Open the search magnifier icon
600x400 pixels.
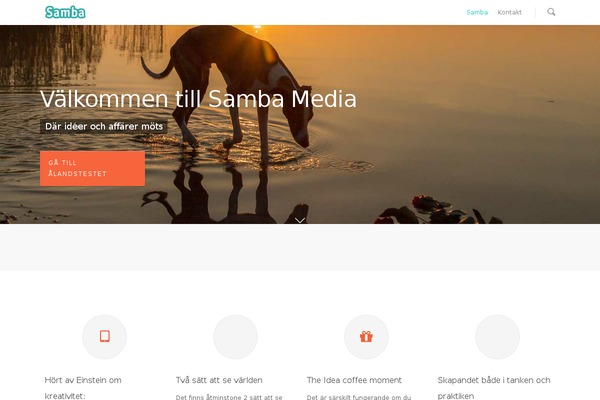click(551, 12)
